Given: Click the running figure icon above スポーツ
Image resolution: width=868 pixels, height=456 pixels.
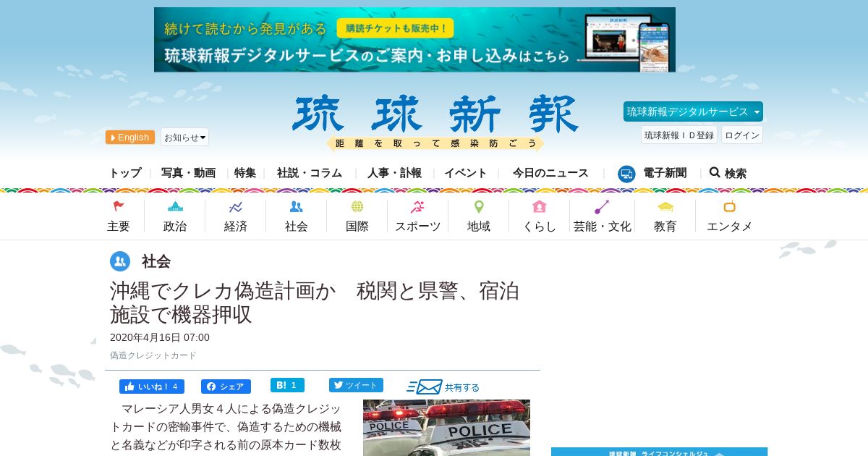Looking at the screenshot, I should click(x=417, y=207).
